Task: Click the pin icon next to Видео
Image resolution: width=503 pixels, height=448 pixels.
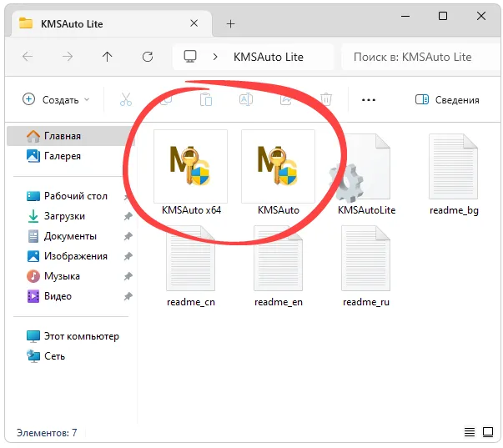Action: (x=128, y=296)
